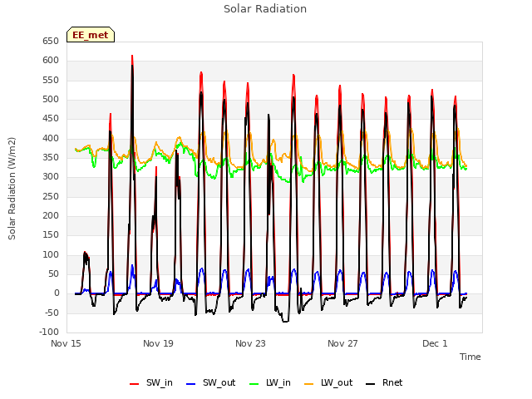Click the highest SW_in peak above 600

pos(132,56)
